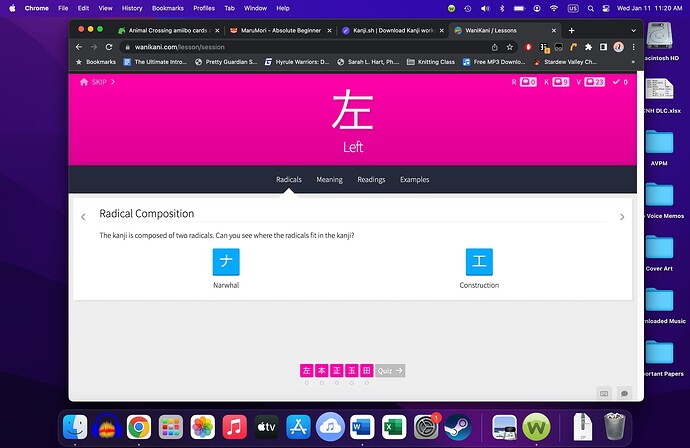Click the completed checkmark counter
Screen dimensions: 690x448
pyautogui.click(x=620, y=82)
